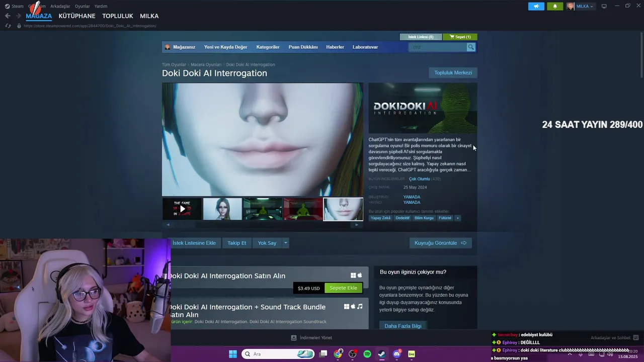The height and width of the screenshot is (362, 644).
Task: Go forward with the Steam forward arrow
Action: pyautogui.click(x=19, y=16)
